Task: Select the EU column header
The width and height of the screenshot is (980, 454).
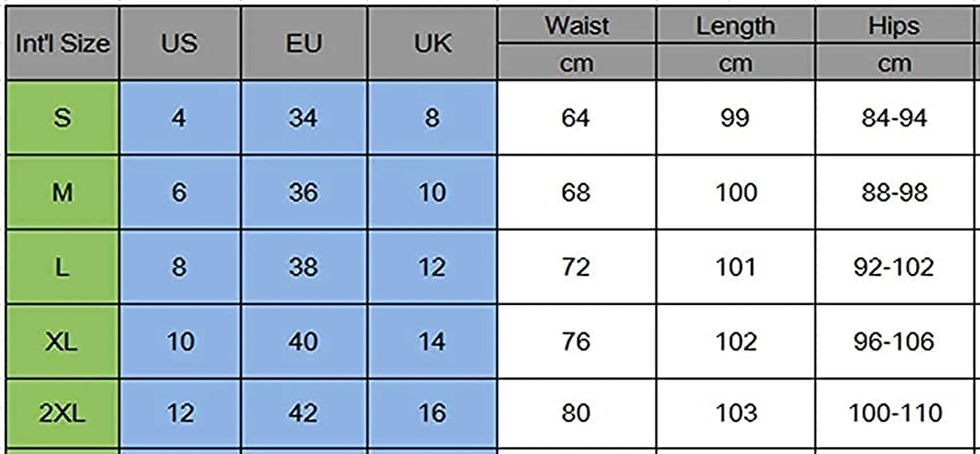Action: (304, 43)
